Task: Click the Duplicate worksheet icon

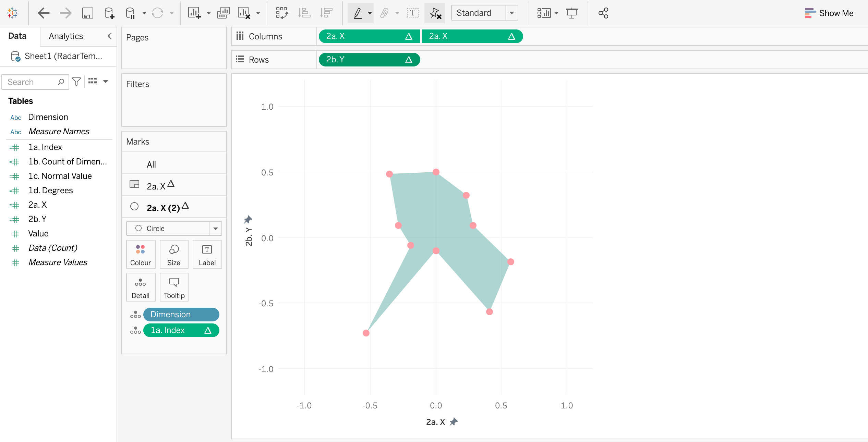Action: click(223, 13)
